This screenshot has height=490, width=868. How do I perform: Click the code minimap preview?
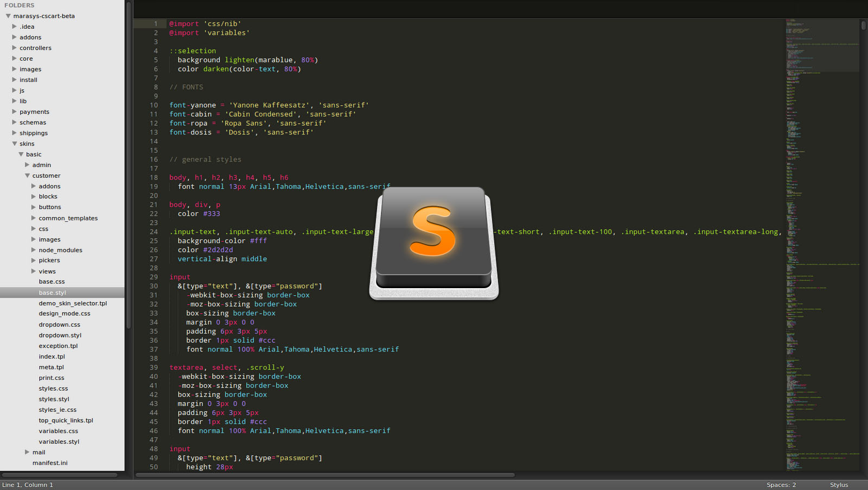pos(822,244)
